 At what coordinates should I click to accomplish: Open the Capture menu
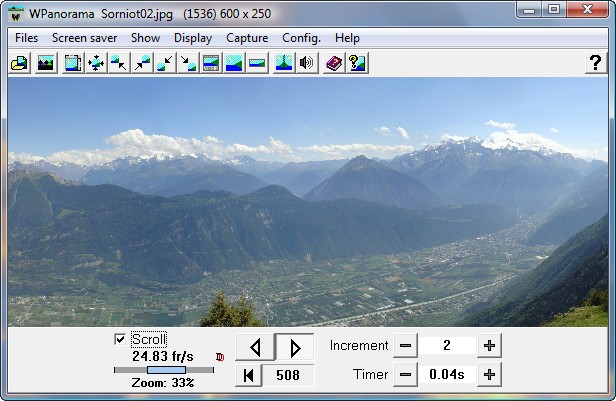[247, 38]
